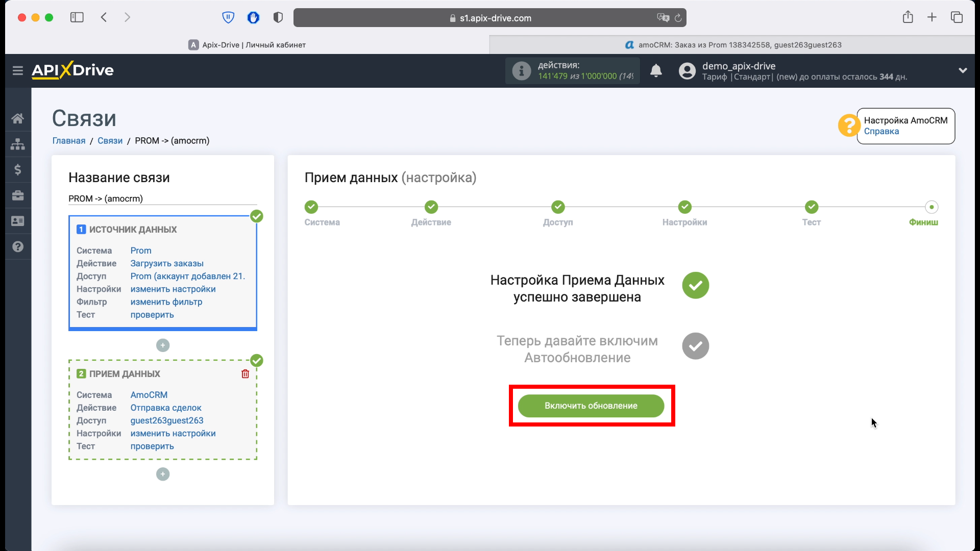
Task: Go forward with Safari forward arrow
Action: 127,17
